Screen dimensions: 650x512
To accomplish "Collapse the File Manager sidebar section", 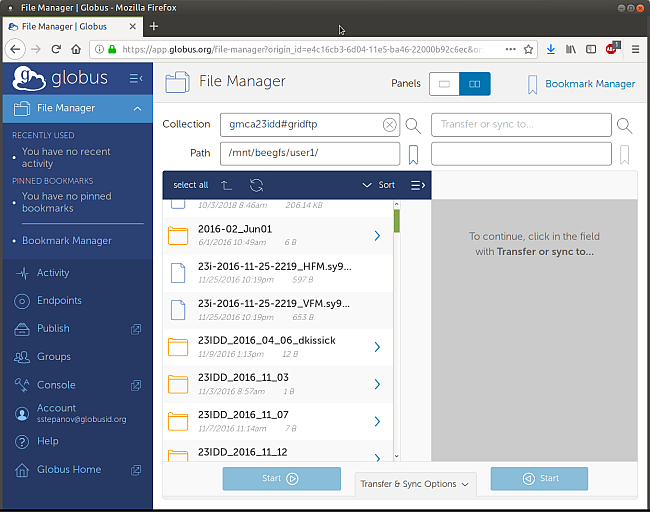I will [x=137, y=109].
